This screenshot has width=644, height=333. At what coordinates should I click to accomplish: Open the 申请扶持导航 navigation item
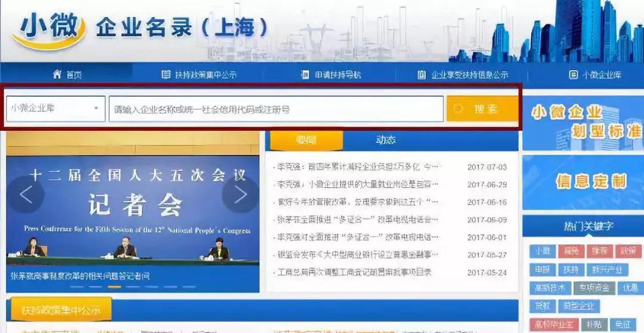(x=331, y=74)
